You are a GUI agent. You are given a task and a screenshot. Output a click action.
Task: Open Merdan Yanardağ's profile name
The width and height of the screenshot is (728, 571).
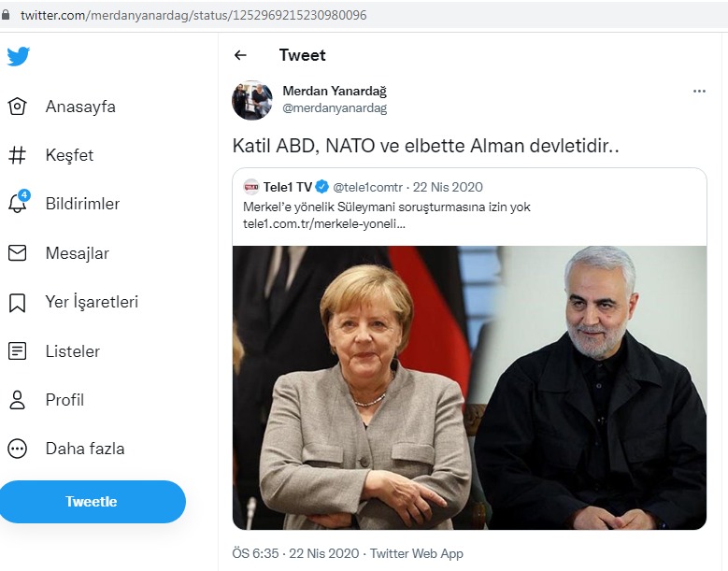point(334,91)
